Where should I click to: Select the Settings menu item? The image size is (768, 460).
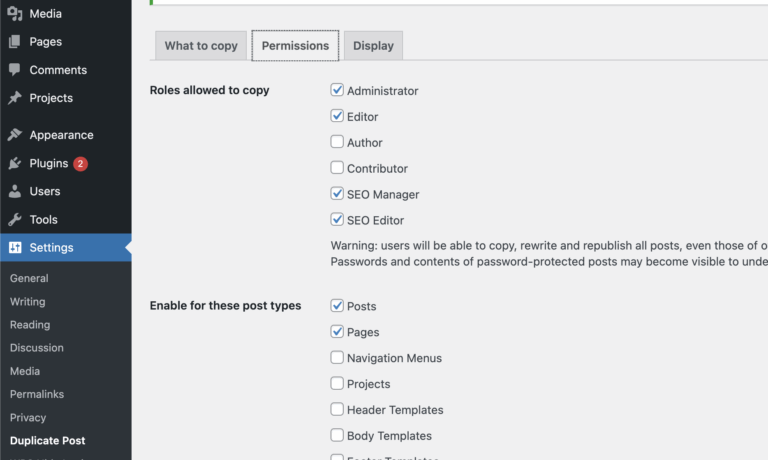(51, 247)
